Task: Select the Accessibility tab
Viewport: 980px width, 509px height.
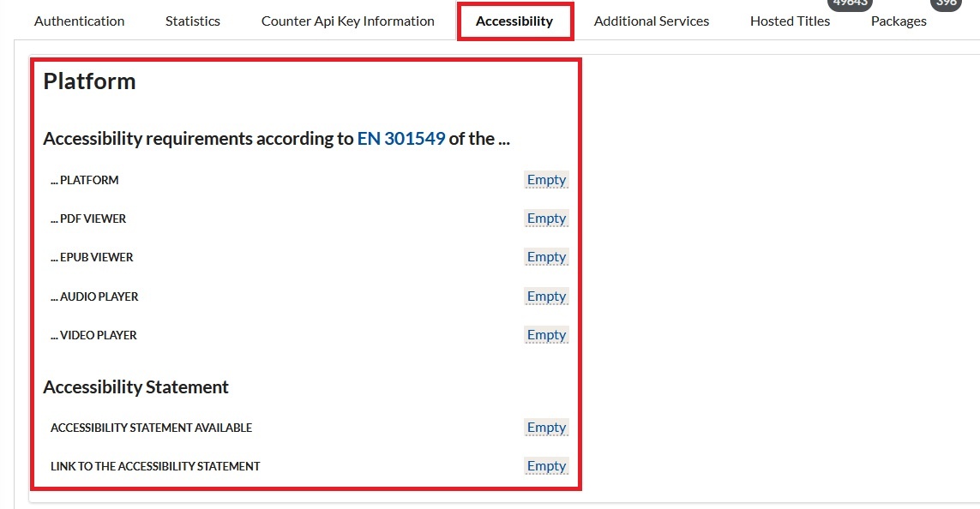Action: (x=514, y=21)
